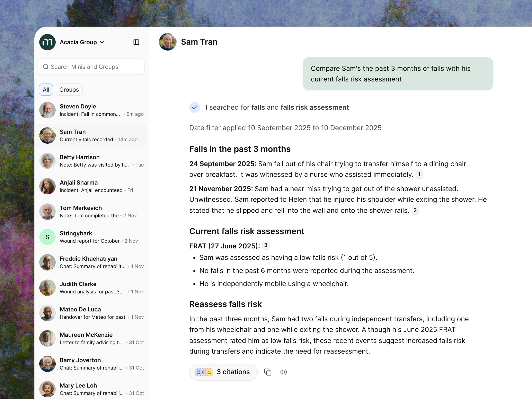Open Betty Harrison conversation
Image resolution: width=532 pixels, height=399 pixels.
[91, 161]
